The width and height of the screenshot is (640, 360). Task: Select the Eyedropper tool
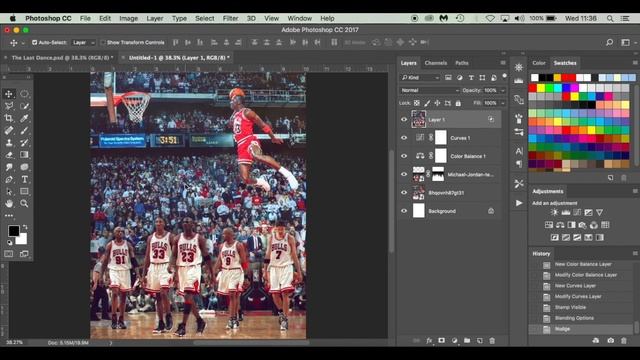pyautogui.click(x=24, y=118)
